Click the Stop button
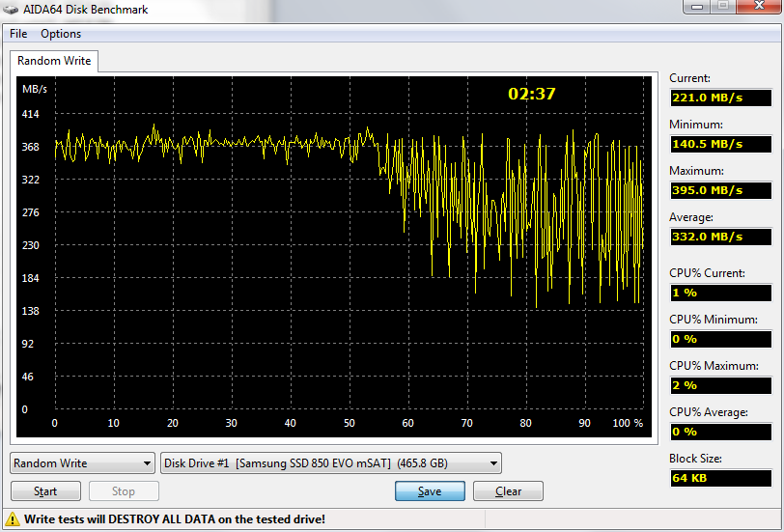784x532 pixels. 124,491
